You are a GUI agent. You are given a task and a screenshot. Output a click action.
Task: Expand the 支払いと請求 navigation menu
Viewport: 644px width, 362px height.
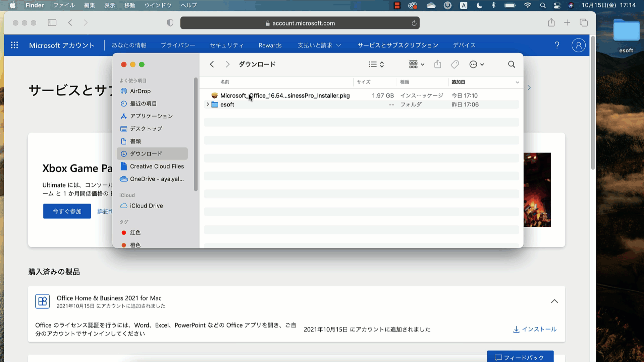coord(319,45)
